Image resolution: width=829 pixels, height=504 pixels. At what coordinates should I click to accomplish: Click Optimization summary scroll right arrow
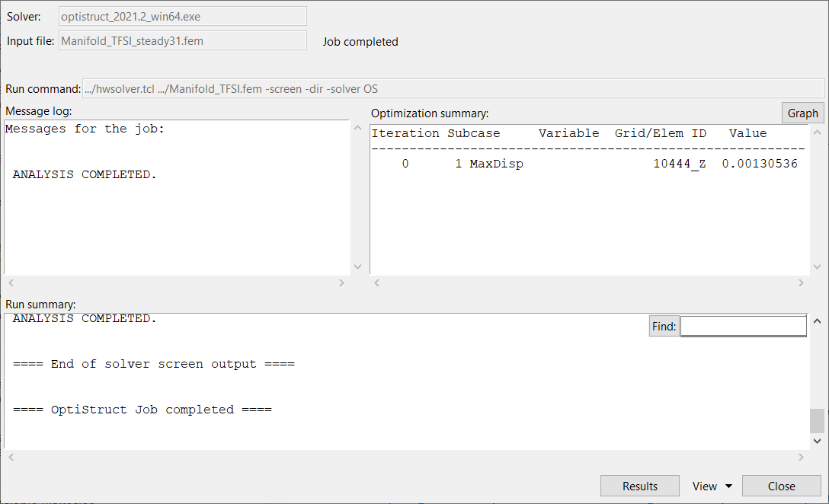[x=801, y=283]
